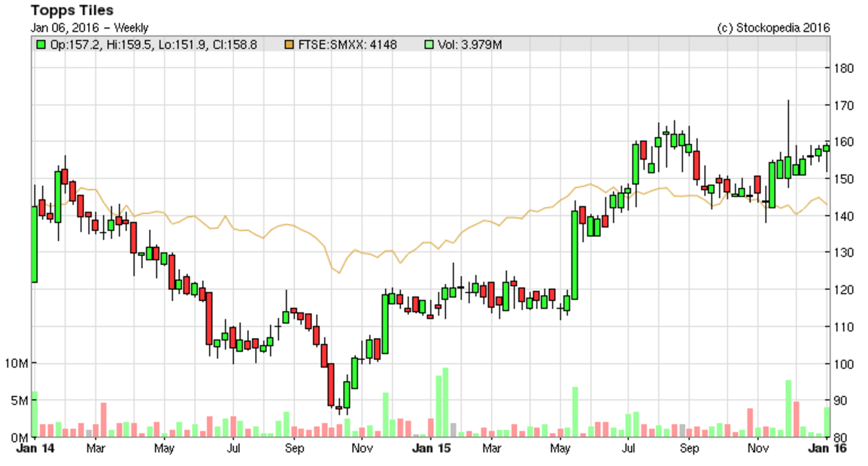Click the "100" price axis label
This screenshot has width=868, height=466.
tap(843, 364)
